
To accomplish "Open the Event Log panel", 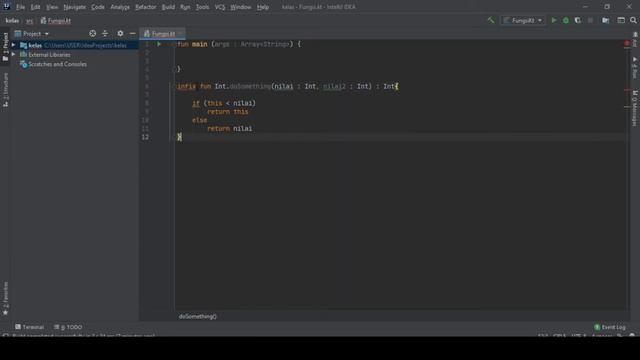I will click(610, 327).
